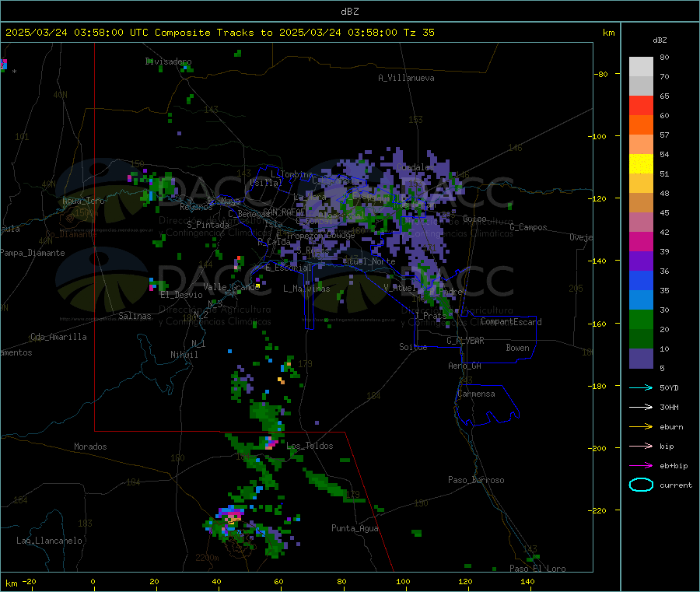The image size is (700, 592).
Task: Click the 'Divisadero' map label
Action: (168, 61)
